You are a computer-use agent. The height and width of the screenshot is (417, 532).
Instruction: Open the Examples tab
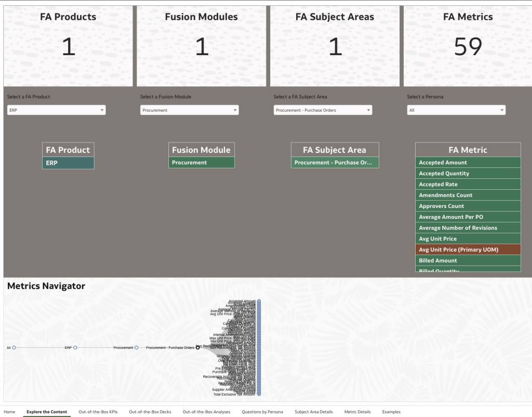(x=391, y=411)
